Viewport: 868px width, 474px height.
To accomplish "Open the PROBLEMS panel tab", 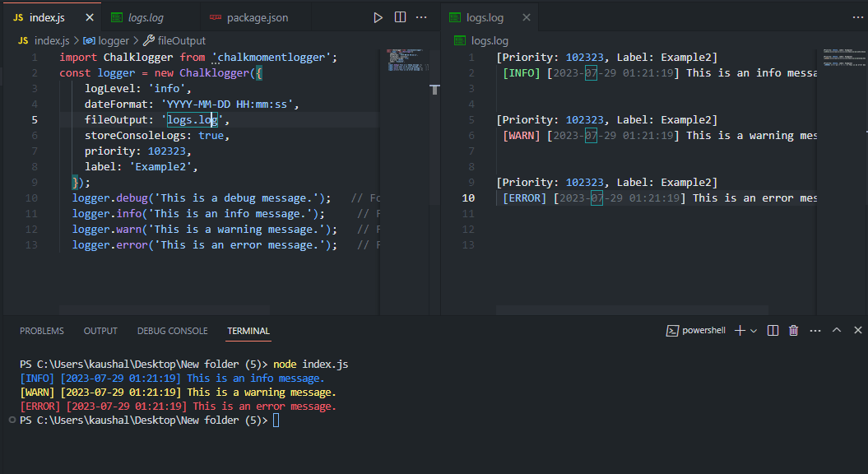I will 42,331.
